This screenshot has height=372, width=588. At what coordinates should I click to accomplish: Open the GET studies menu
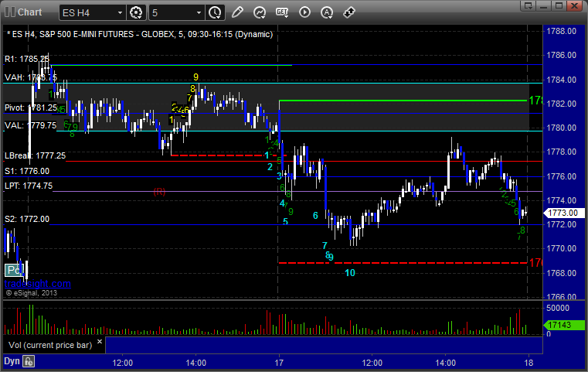(x=282, y=12)
